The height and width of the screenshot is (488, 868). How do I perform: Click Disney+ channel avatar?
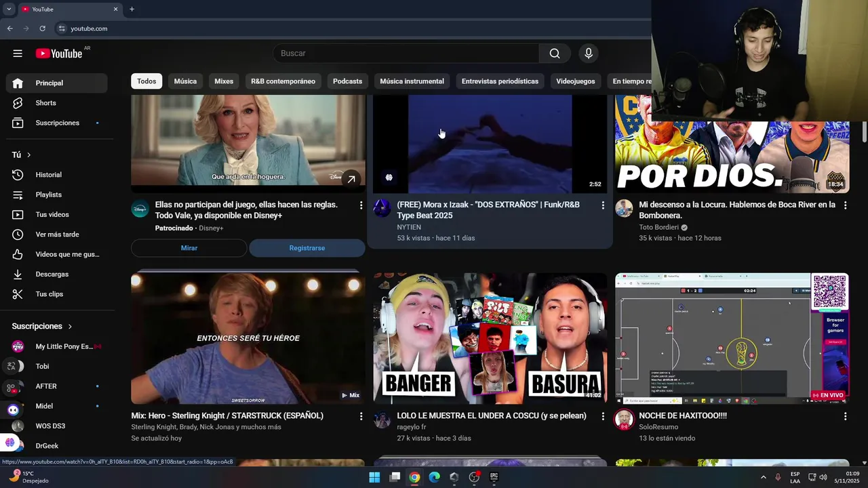[140, 208]
